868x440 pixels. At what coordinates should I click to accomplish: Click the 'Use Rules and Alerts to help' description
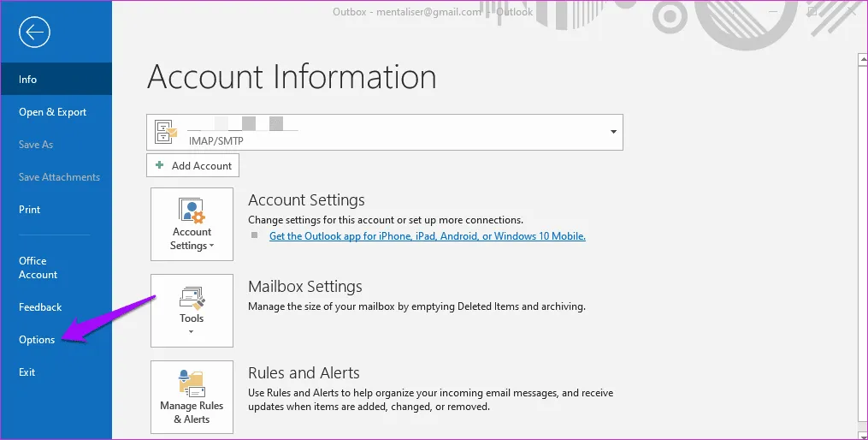[431, 400]
